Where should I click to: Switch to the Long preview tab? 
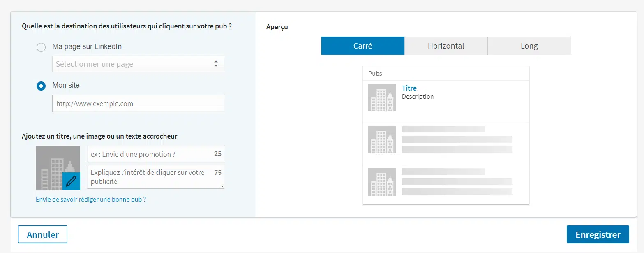click(x=529, y=46)
